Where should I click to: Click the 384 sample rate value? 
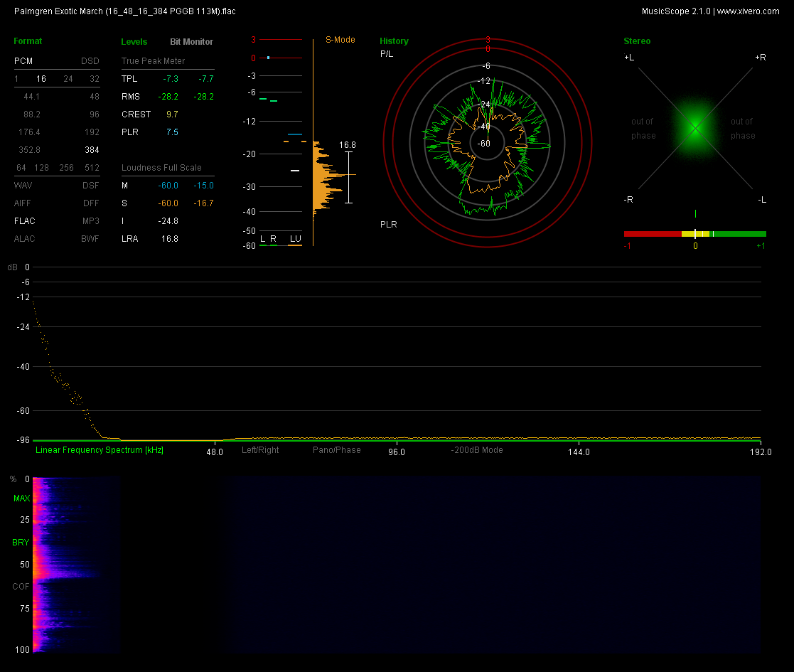(92, 150)
